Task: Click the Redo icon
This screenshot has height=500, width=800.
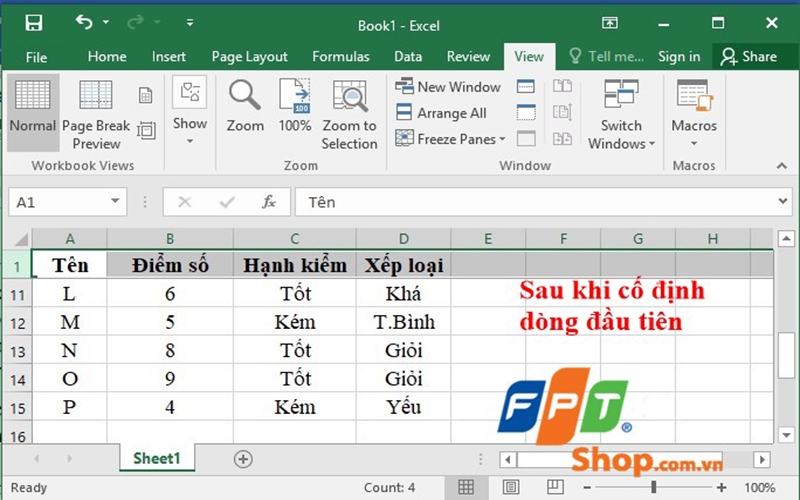Action: pos(136,22)
